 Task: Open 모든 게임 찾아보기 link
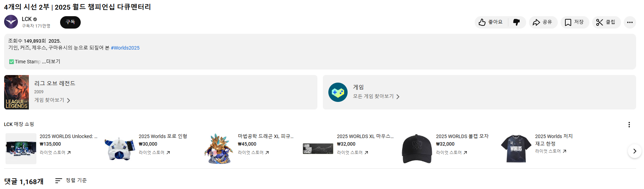pos(376,96)
